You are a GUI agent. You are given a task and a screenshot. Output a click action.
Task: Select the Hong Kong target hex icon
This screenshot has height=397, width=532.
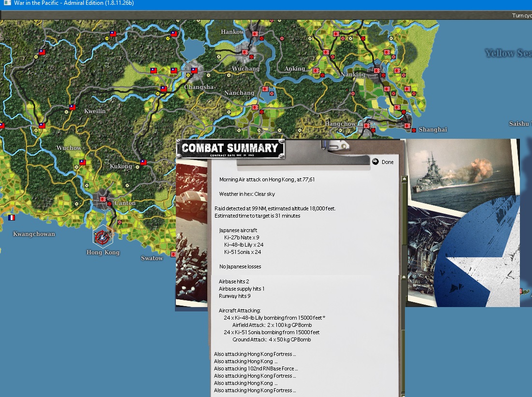click(x=102, y=236)
